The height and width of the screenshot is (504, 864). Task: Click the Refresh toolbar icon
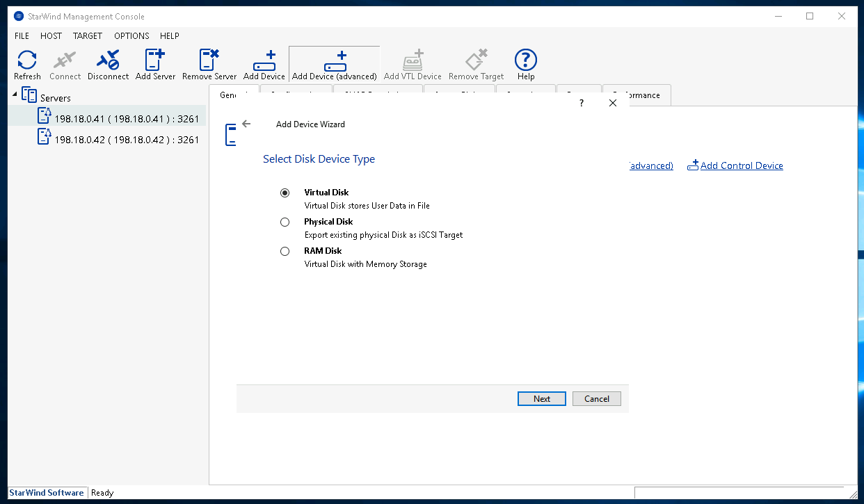27,65
